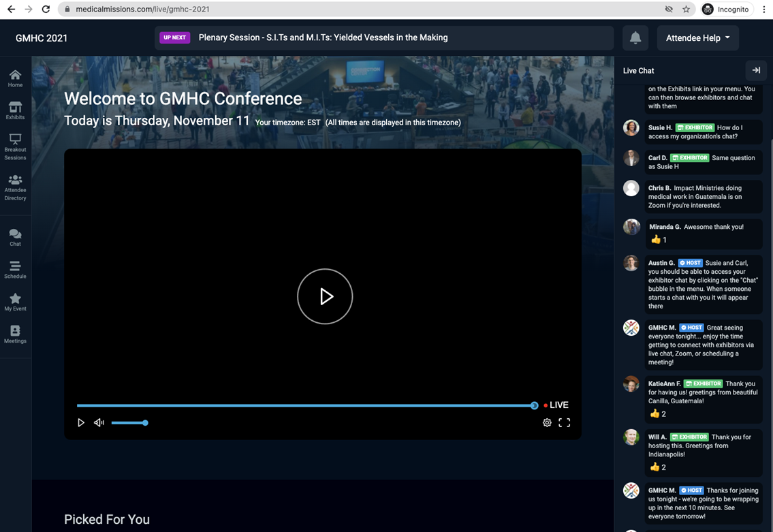Adjust the video volume slider
Viewport: 773px width, 532px height.
(x=129, y=423)
